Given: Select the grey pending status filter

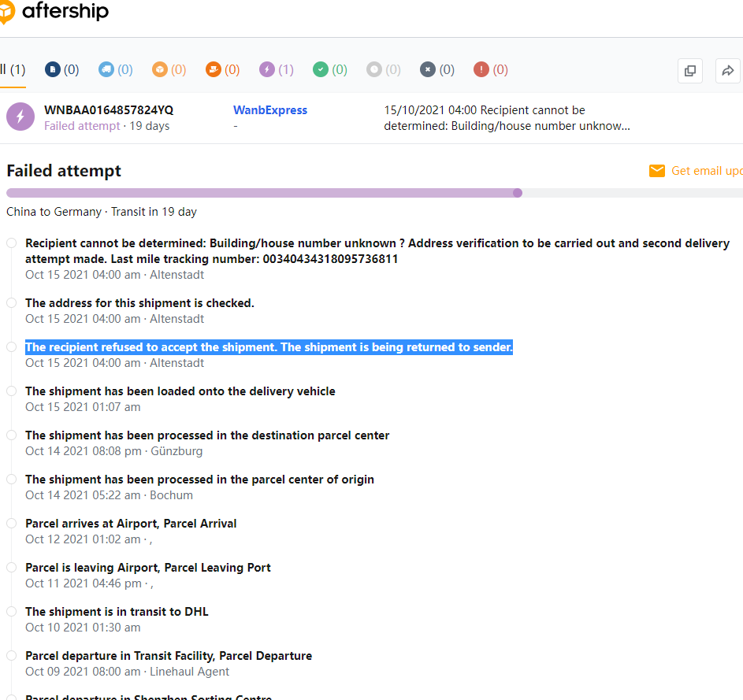Looking at the screenshot, I should (x=383, y=69).
